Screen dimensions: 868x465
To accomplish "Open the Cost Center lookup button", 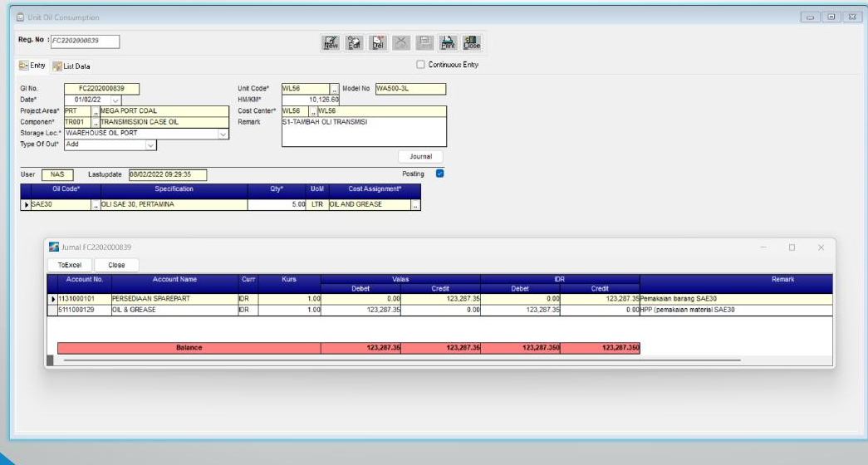I will pos(313,111).
